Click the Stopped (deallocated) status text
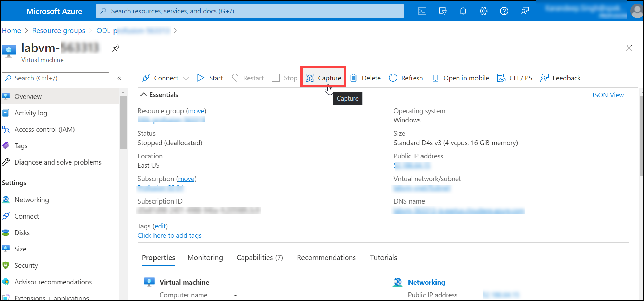The height and width of the screenshot is (301, 644). point(170,143)
